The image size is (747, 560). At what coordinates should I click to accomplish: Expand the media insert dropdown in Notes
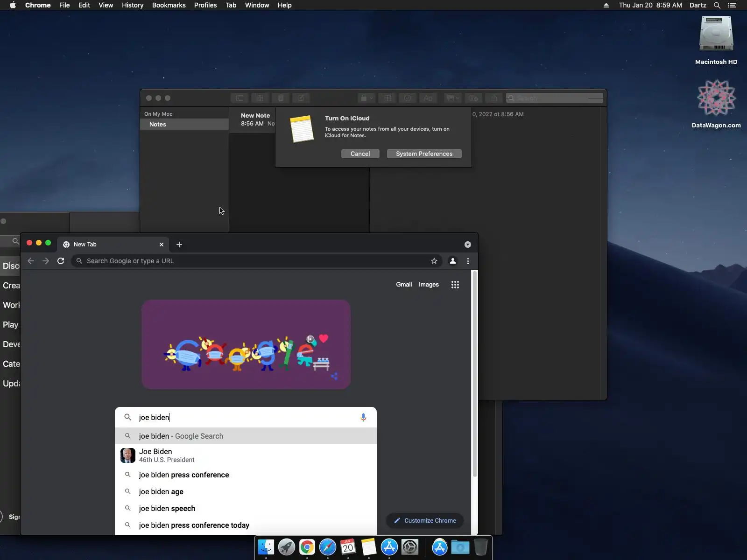coord(452,98)
